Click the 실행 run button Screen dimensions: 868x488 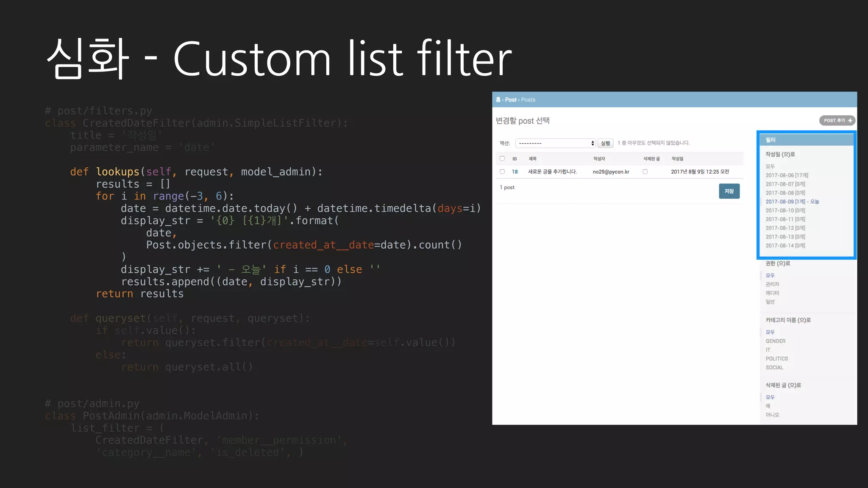[x=605, y=143]
